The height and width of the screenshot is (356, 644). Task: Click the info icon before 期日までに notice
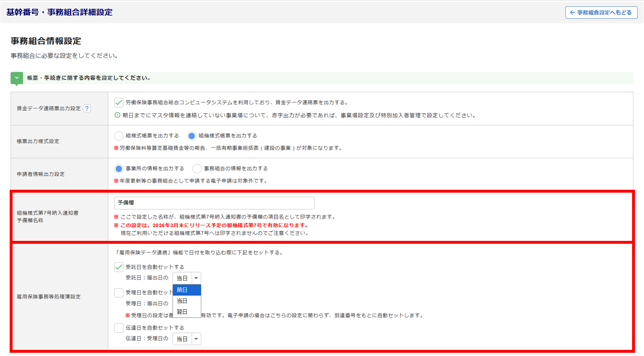118,115
